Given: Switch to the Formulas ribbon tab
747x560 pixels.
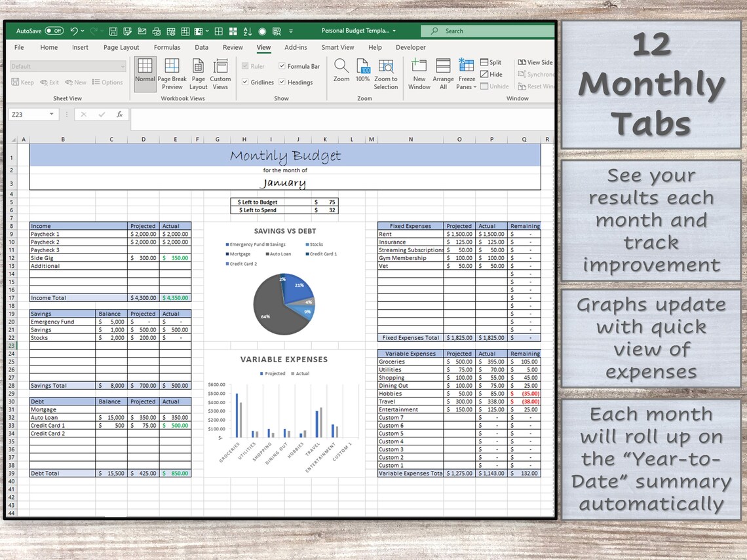Looking at the screenshot, I should point(167,47).
